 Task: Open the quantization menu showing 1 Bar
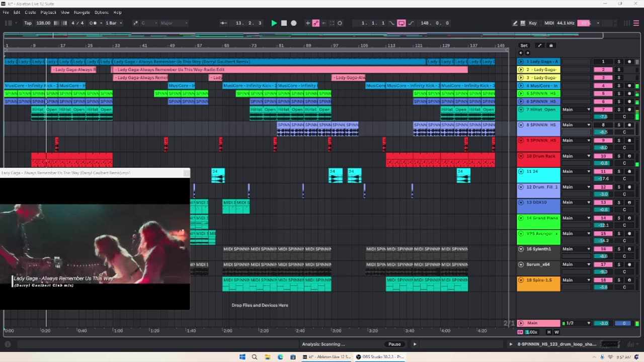113,23
